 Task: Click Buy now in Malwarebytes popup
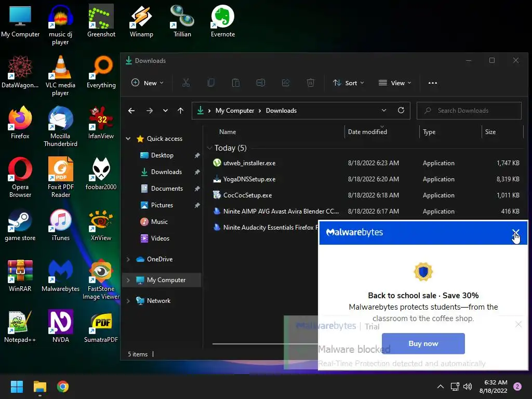click(423, 343)
